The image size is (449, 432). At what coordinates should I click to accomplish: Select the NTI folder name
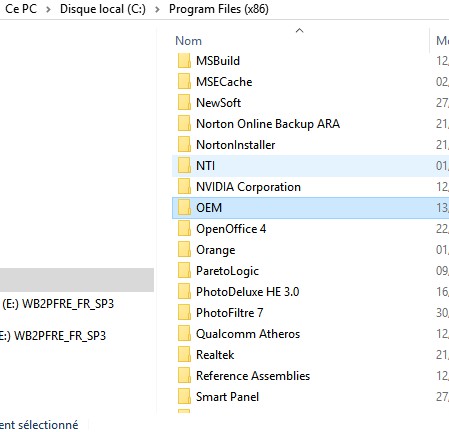pyautogui.click(x=205, y=166)
